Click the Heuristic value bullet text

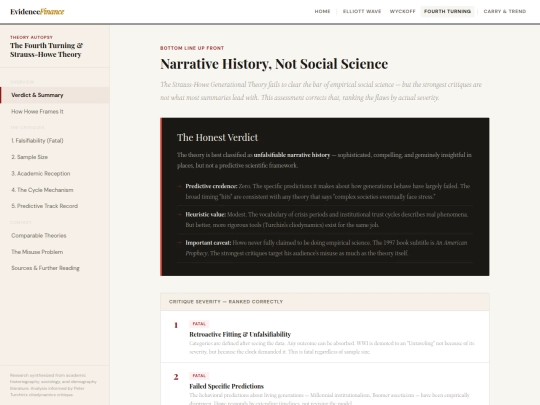tap(326, 220)
